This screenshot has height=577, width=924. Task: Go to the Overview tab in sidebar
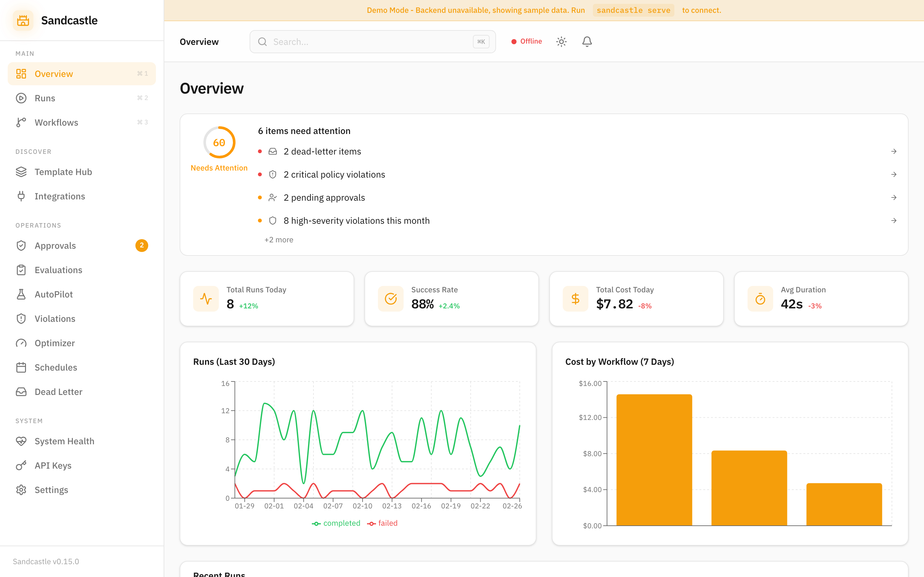(x=54, y=74)
